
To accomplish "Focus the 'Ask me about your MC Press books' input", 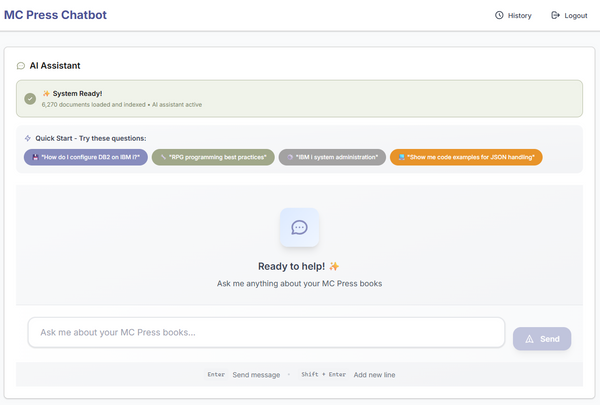I will 266,332.
